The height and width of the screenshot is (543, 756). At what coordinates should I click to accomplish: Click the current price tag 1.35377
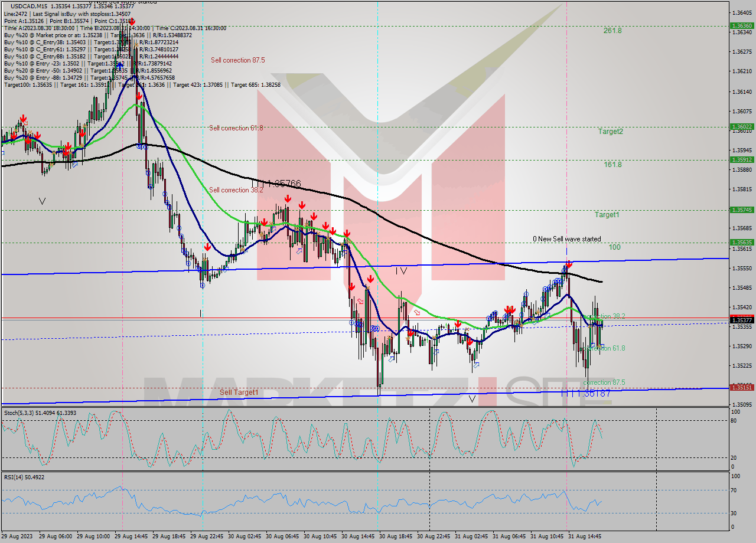click(741, 319)
